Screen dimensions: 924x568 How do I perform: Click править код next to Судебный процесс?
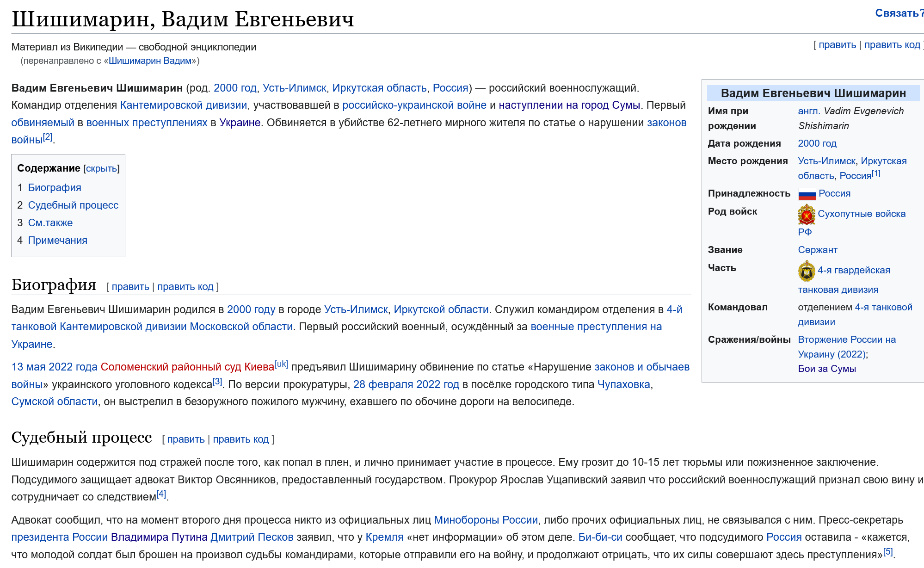tap(240, 439)
